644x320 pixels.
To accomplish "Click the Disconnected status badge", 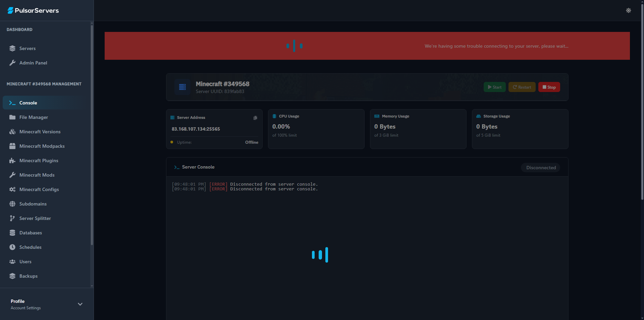I will 540,167.
